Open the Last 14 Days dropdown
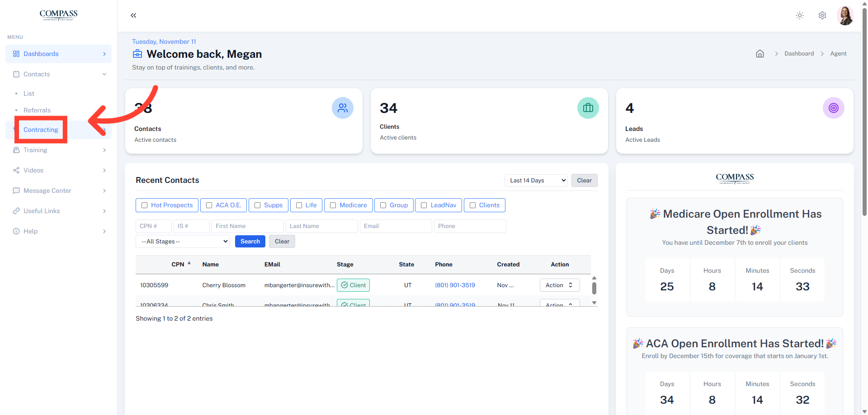The image size is (868, 415). coord(536,180)
